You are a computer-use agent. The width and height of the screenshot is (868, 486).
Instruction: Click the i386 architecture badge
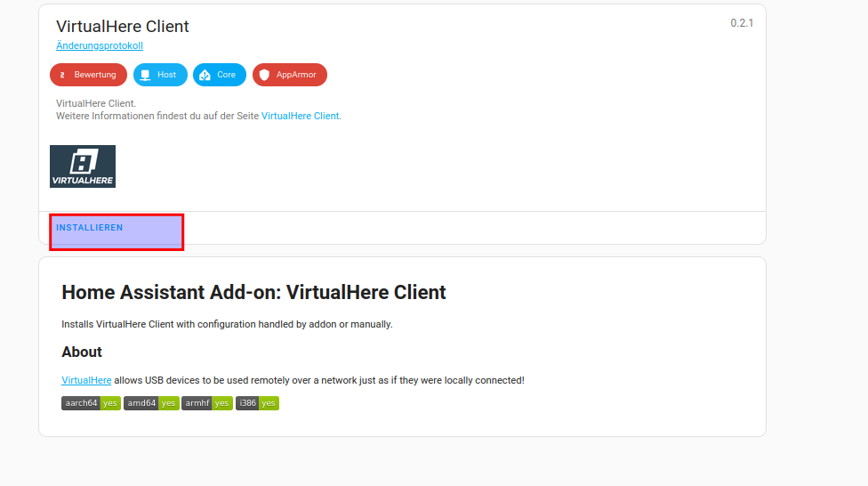(x=257, y=403)
